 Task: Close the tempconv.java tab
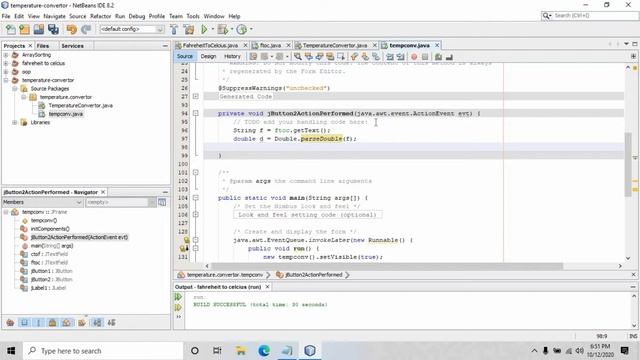point(437,45)
